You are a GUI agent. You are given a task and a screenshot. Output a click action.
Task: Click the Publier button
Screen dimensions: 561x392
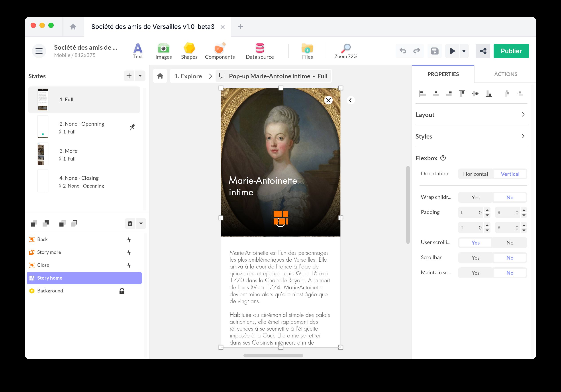[x=511, y=51]
